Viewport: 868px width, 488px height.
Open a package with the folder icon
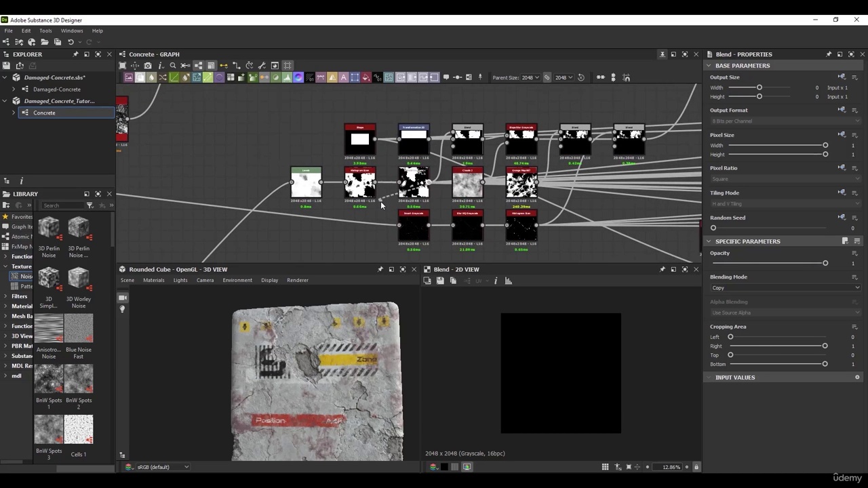pyautogui.click(x=44, y=42)
